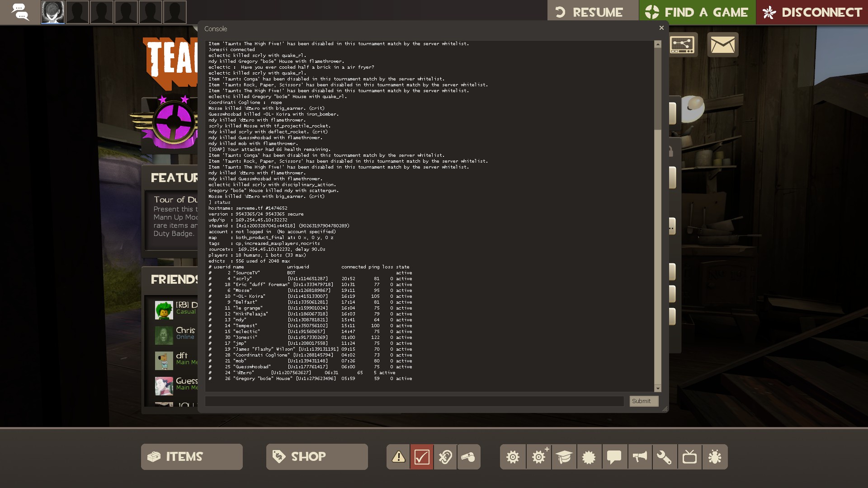Open the chat bubbles icon top-left
The width and height of the screenshot is (868, 488).
[x=20, y=12]
